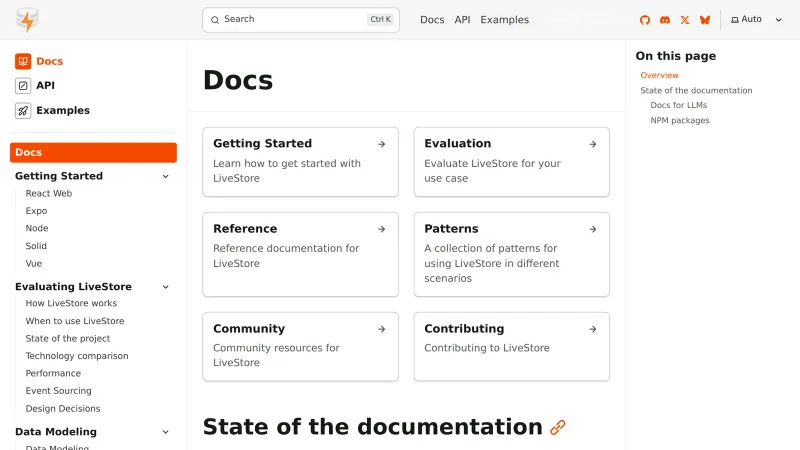This screenshot has width=800, height=450.
Task: Click the Docs book icon in sidebar
Action: point(23,61)
